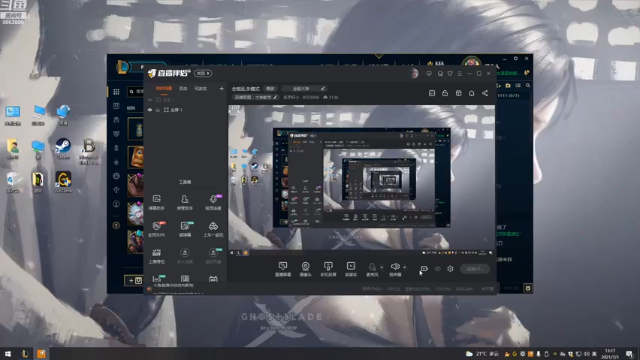Open League client settings gear
The height and width of the screenshot is (360, 640).
[x=516, y=59]
